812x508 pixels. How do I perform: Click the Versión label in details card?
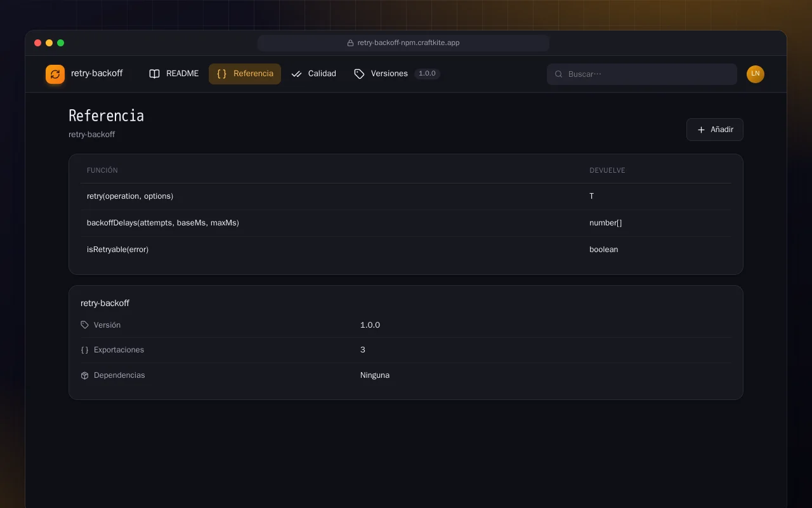(x=107, y=325)
